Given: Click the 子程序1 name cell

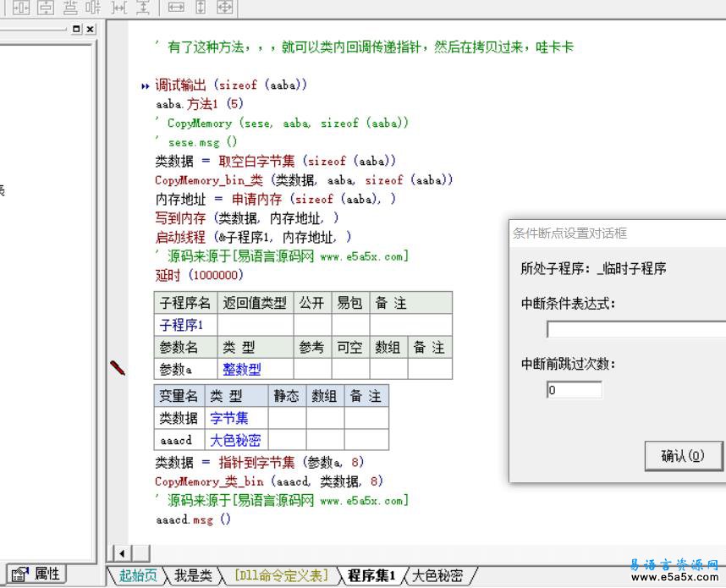Looking at the screenshot, I should (185, 325).
